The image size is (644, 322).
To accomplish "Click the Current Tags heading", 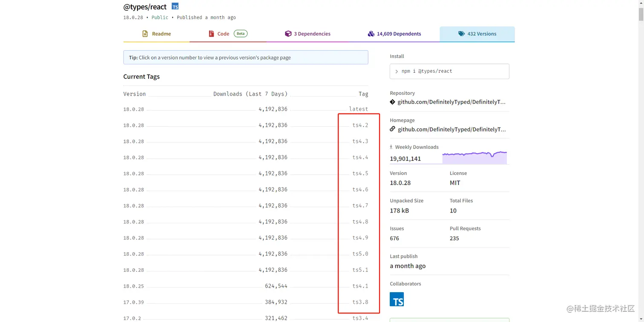I will coord(141,77).
